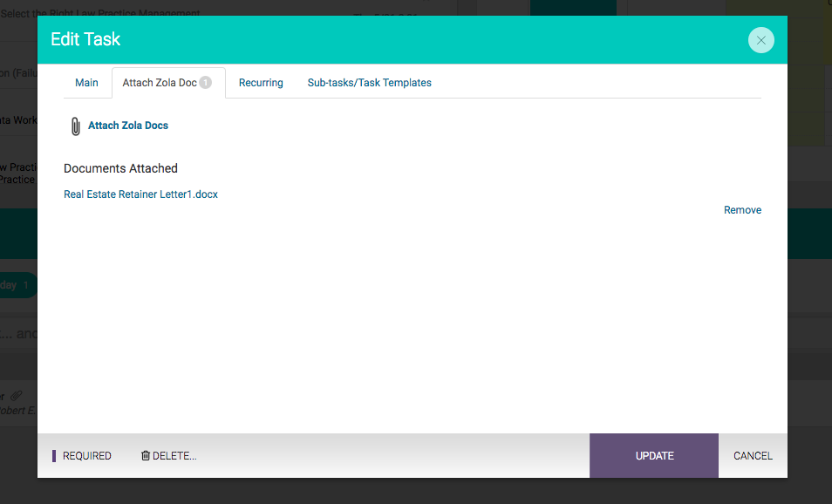Click the paperclip attach icon
Viewport: 832px width, 504px height.
coord(75,126)
